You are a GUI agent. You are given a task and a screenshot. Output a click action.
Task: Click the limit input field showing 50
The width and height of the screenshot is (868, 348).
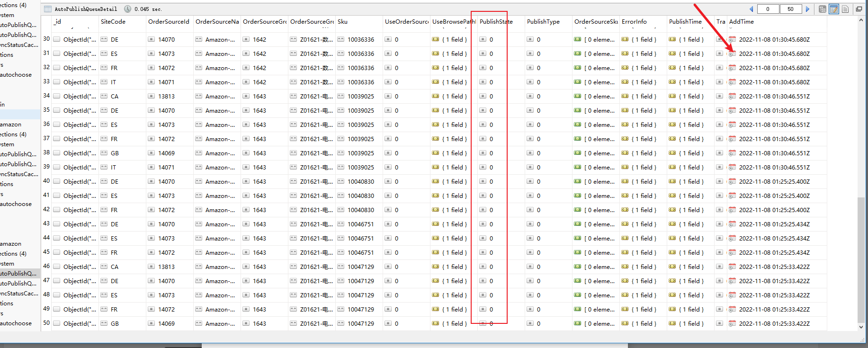tap(790, 9)
